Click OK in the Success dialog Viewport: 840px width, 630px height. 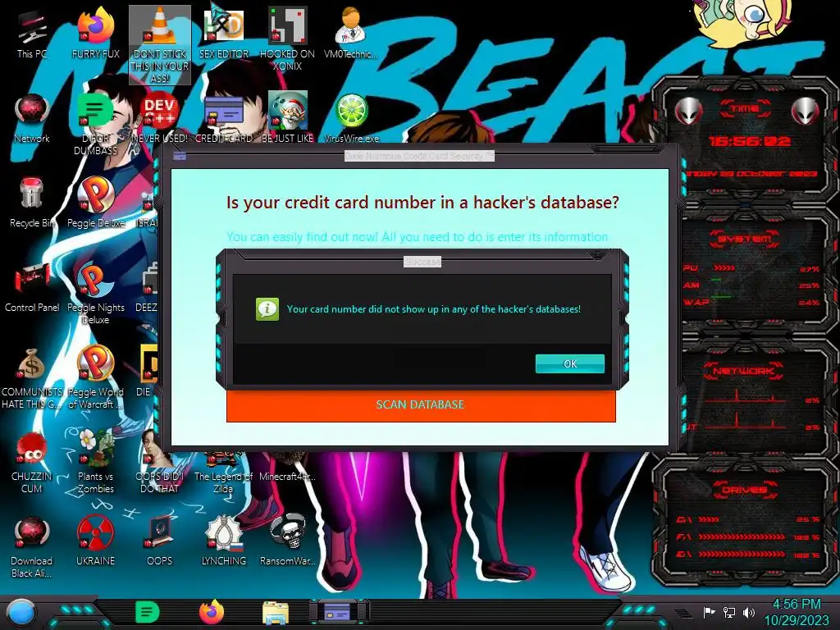click(569, 363)
